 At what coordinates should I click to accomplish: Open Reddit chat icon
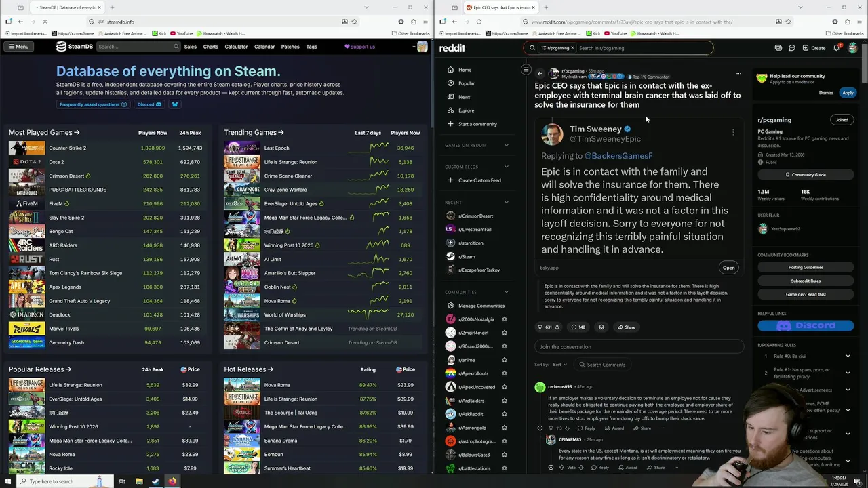pos(791,48)
